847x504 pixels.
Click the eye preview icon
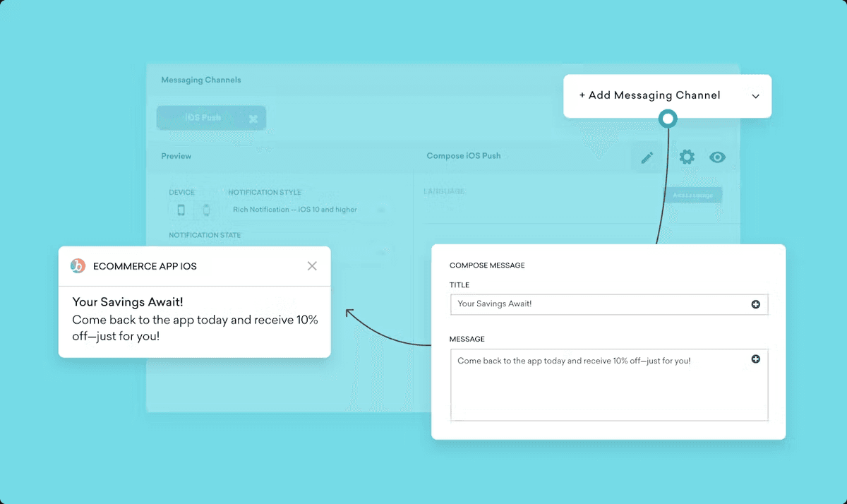(718, 157)
